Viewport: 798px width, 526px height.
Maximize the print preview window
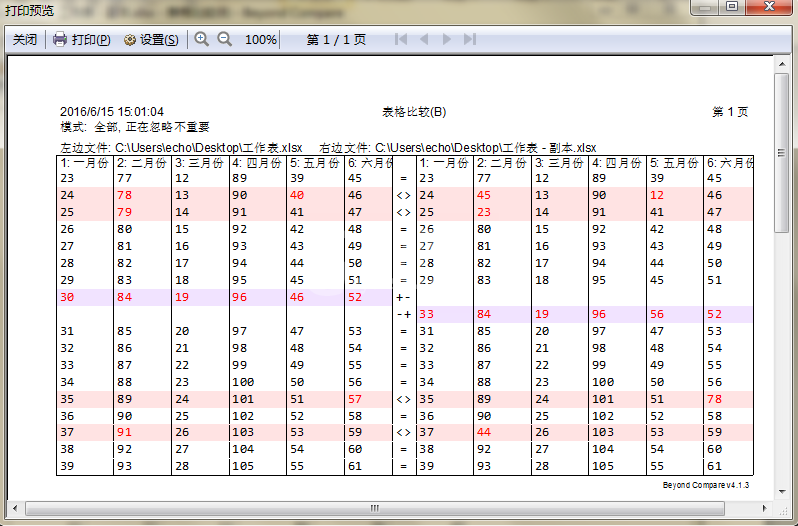[732, 7]
